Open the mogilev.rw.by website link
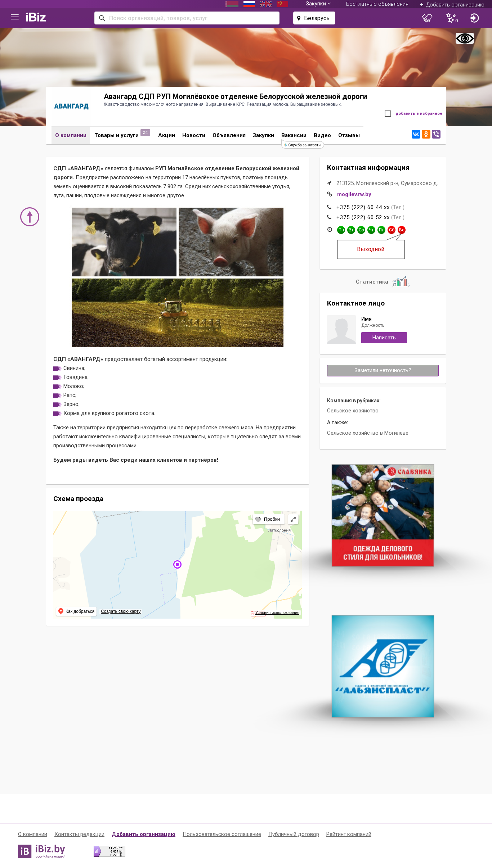 (x=354, y=194)
